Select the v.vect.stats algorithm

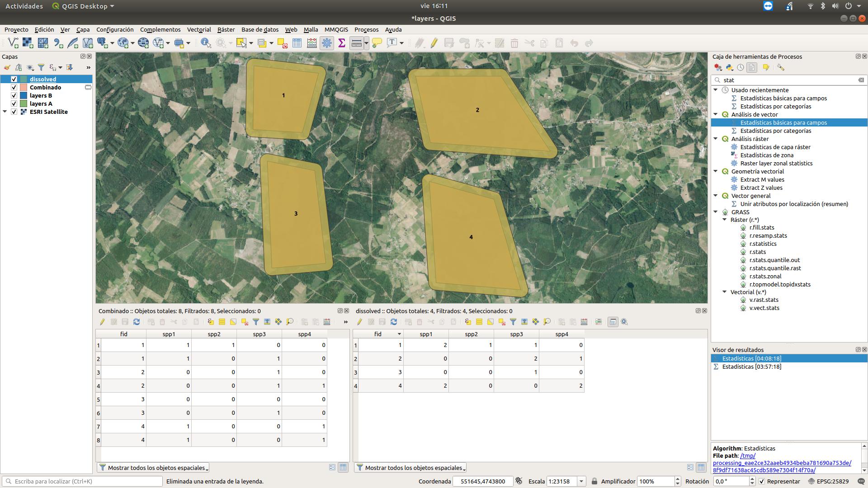(764, 308)
